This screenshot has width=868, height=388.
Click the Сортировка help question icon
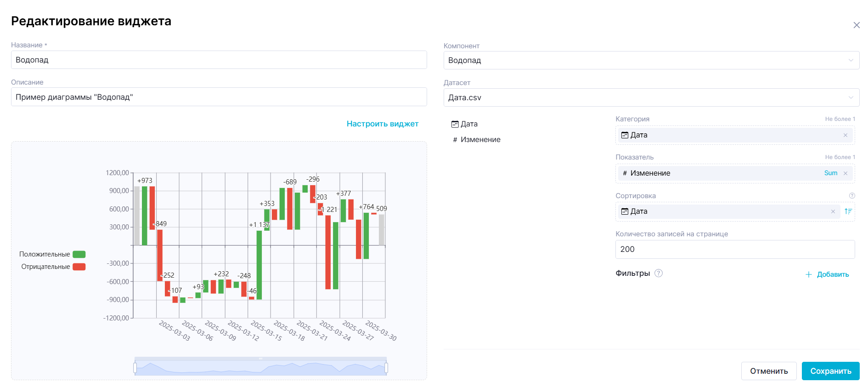point(852,196)
